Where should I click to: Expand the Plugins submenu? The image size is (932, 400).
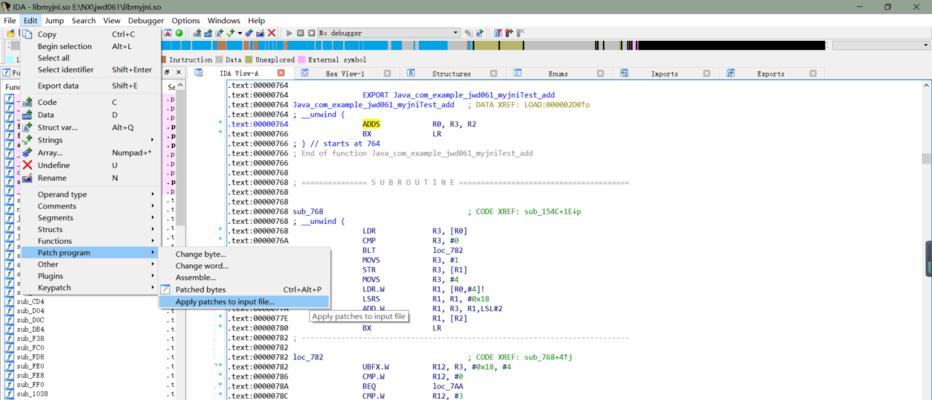click(91, 276)
